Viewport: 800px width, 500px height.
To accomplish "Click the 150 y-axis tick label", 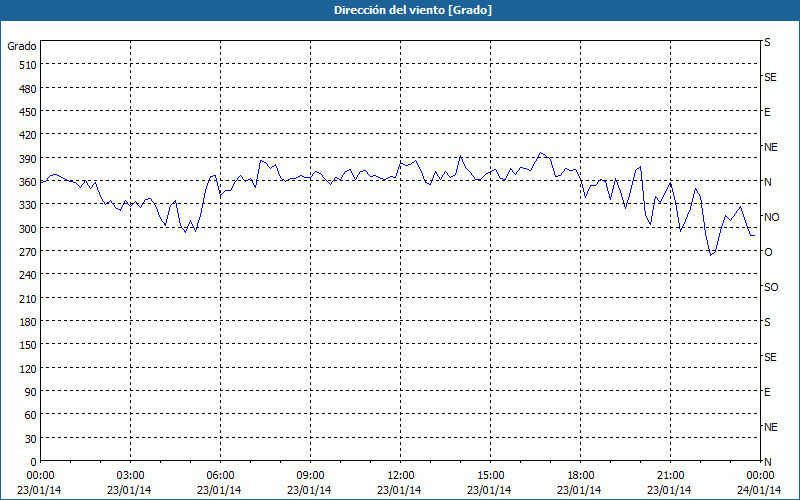I will [28, 345].
